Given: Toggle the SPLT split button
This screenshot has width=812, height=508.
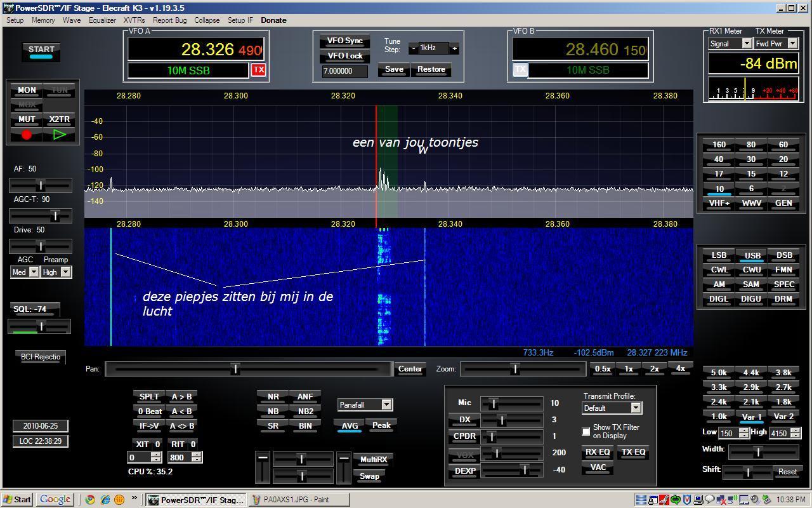Looking at the screenshot, I should coord(149,397).
